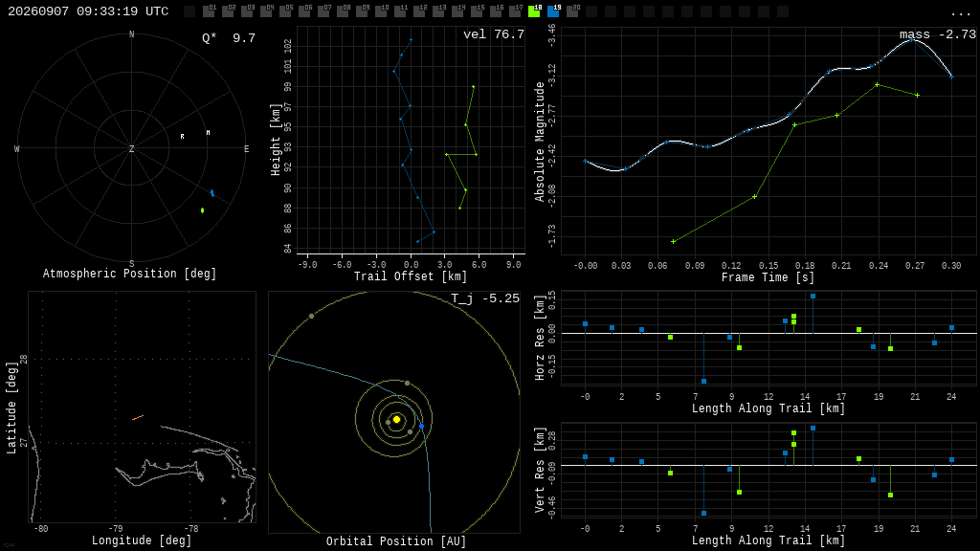Click the Q* 9.7 quality value

(229, 38)
